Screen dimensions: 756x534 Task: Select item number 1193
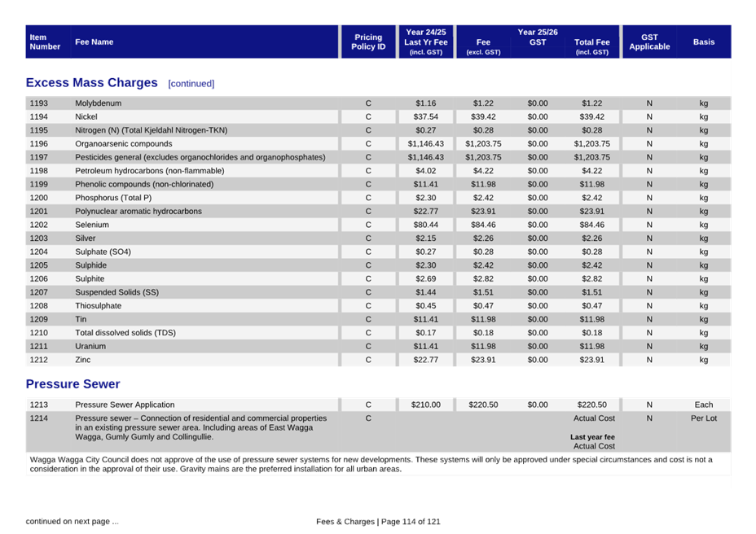tap(38, 103)
